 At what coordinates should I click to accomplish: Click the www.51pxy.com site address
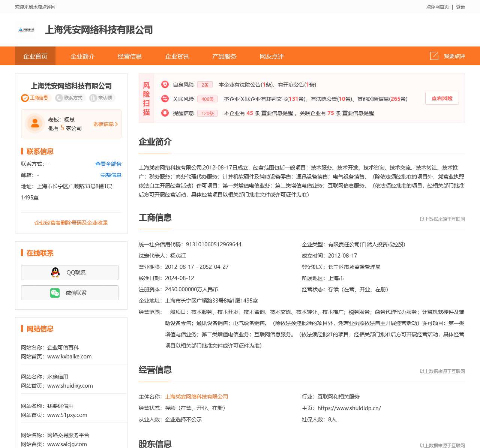coord(67,415)
